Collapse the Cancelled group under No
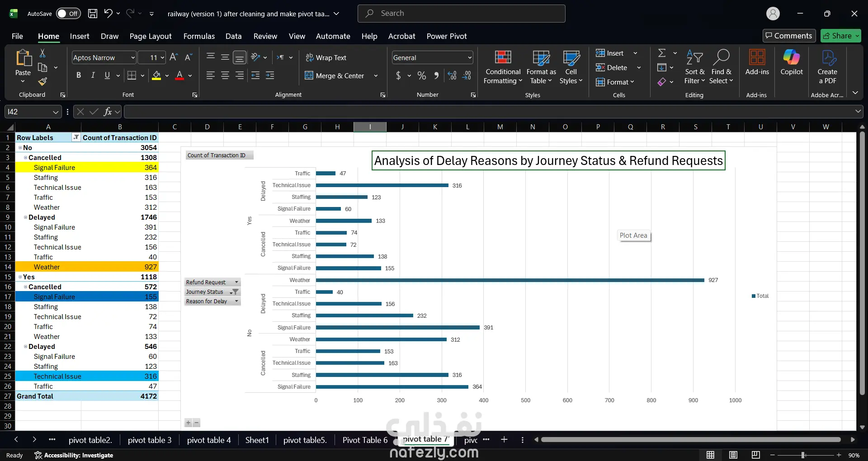Viewport: 868px width, 461px height. pos(26,158)
